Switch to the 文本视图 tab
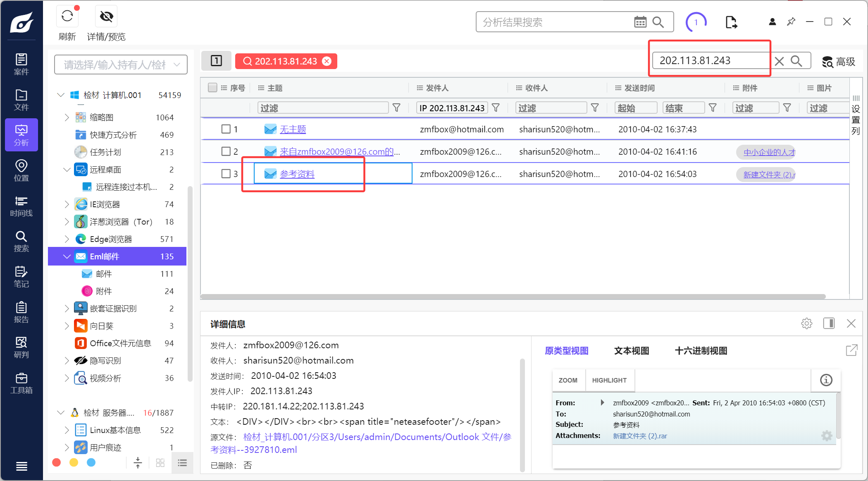 point(631,351)
